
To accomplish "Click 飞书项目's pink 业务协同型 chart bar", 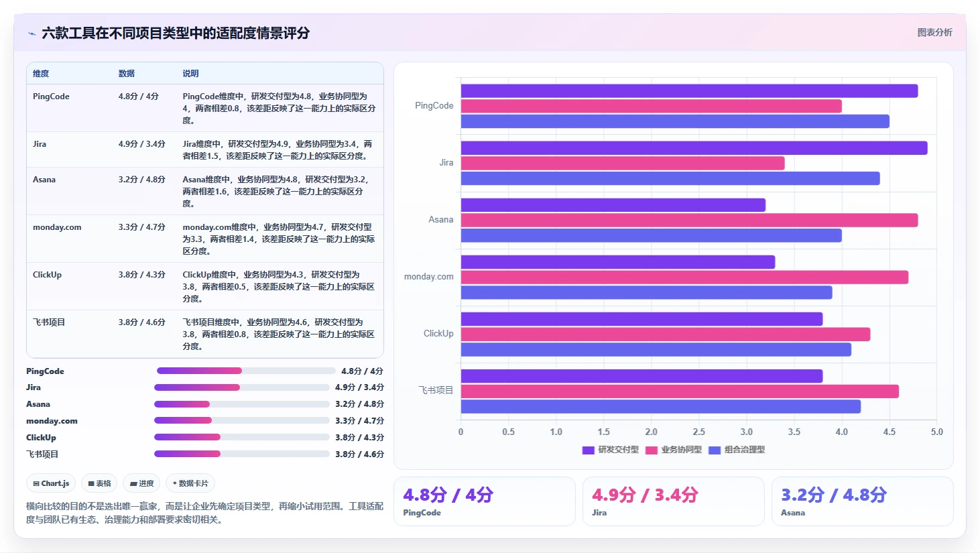I will (680, 391).
